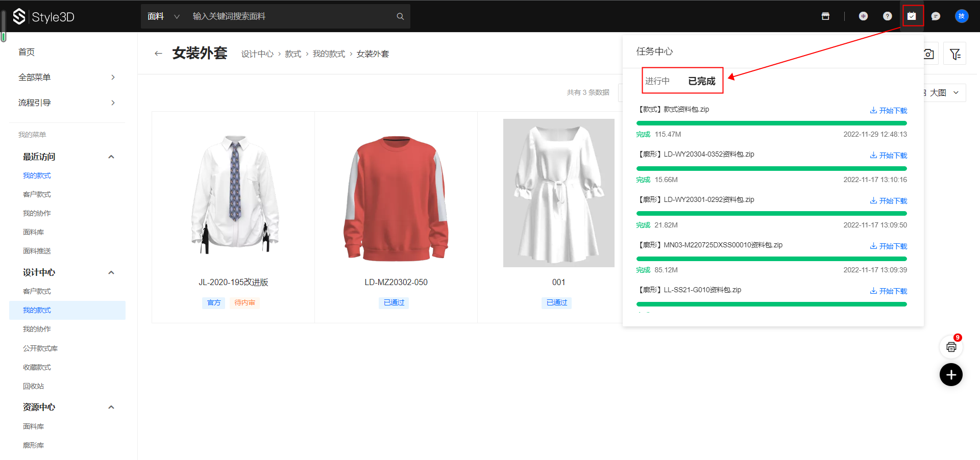Click the search magnifier icon
This screenshot has height=460, width=980.
click(400, 16)
